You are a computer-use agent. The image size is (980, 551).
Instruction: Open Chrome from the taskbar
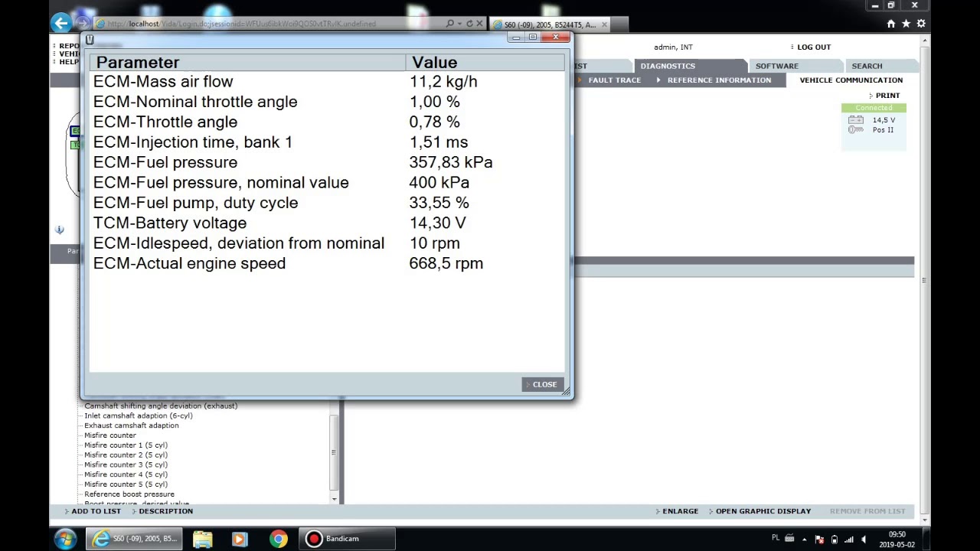278,539
